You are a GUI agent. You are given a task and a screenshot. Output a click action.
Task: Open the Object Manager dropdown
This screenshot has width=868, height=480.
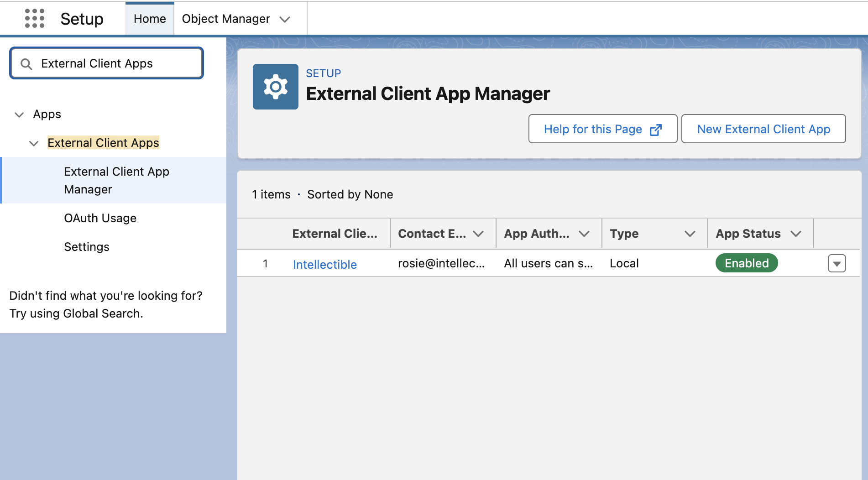point(285,19)
